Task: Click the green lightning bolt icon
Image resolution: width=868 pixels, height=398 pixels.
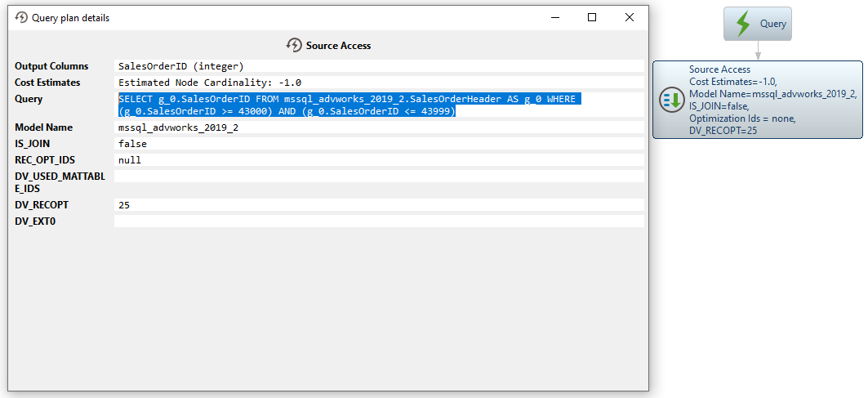Action: pos(743,24)
